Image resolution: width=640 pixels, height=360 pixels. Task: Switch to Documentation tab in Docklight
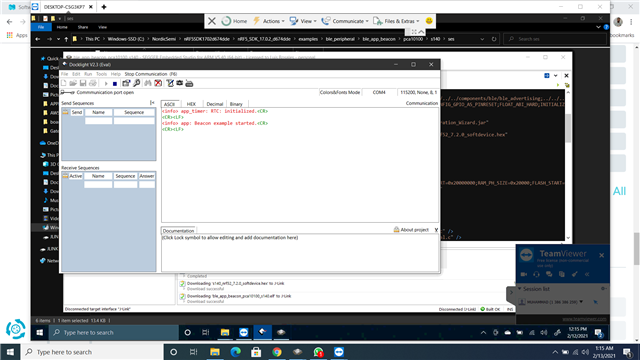click(178, 231)
